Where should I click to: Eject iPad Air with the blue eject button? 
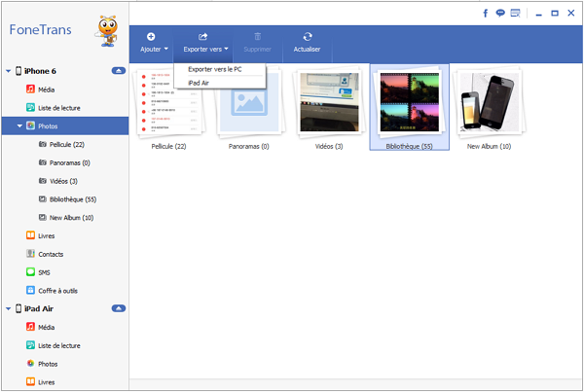tap(119, 308)
